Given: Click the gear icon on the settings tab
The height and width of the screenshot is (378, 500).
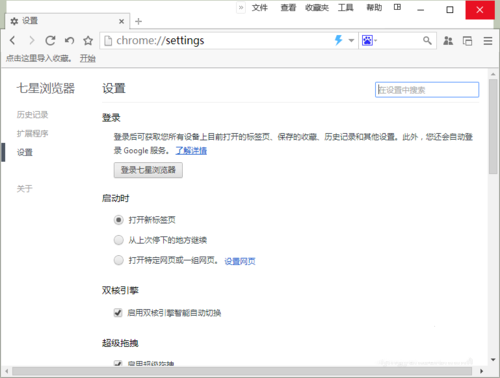Looking at the screenshot, I should (x=14, y=21).
